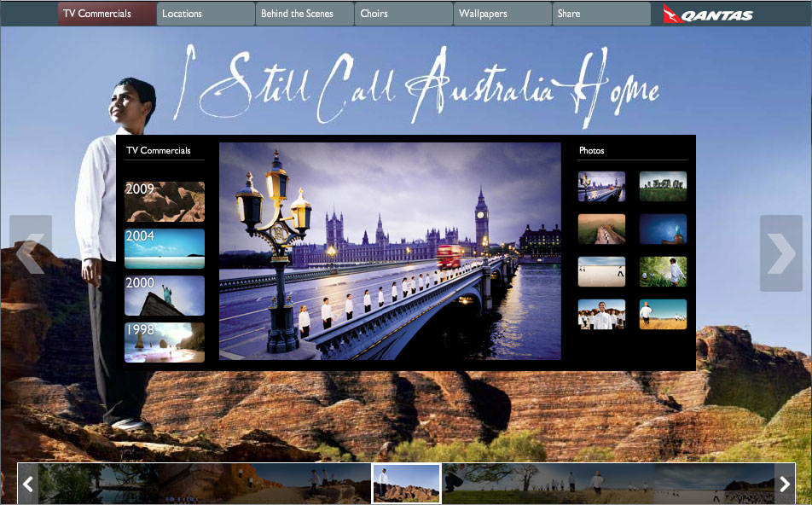This screenshot has width=812, height=505.
Task: Click the Qantas logo
Action: click(x=708, y=14)
